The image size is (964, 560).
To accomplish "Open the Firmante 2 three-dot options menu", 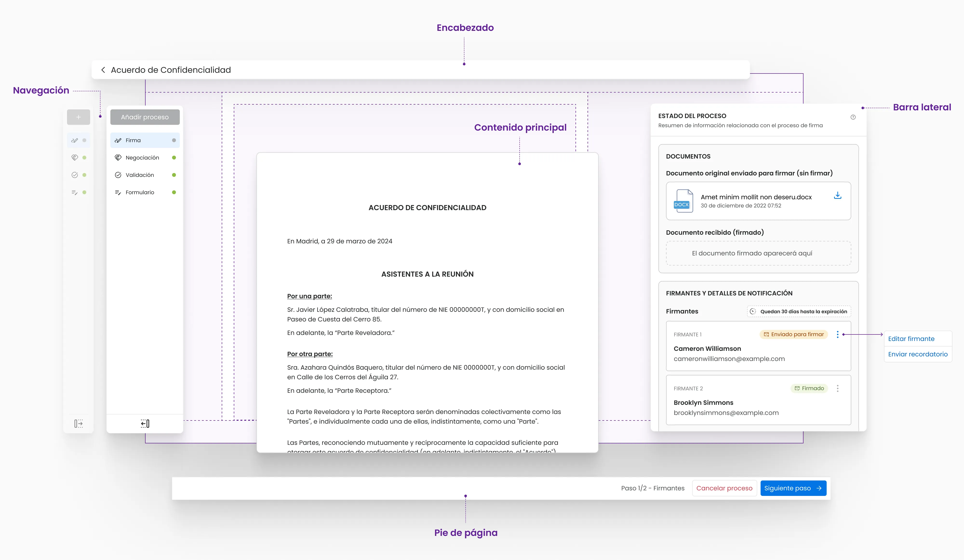I will tap(838, 388).
